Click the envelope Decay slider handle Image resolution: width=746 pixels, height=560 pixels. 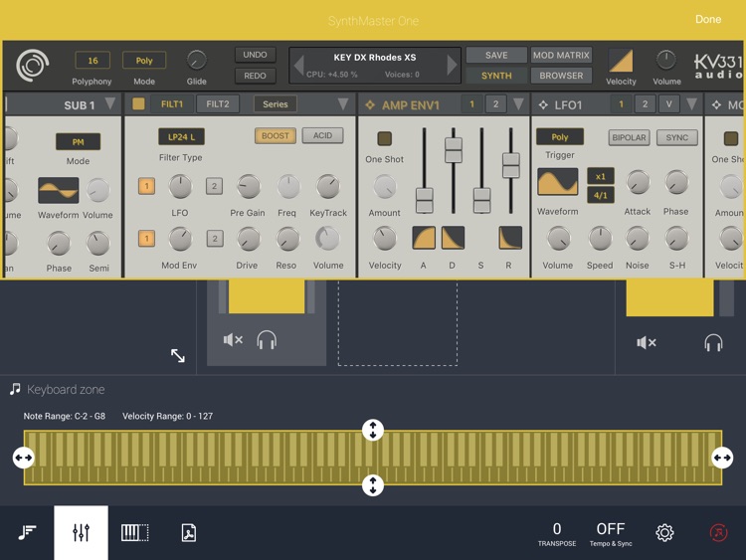click(453, 150)
